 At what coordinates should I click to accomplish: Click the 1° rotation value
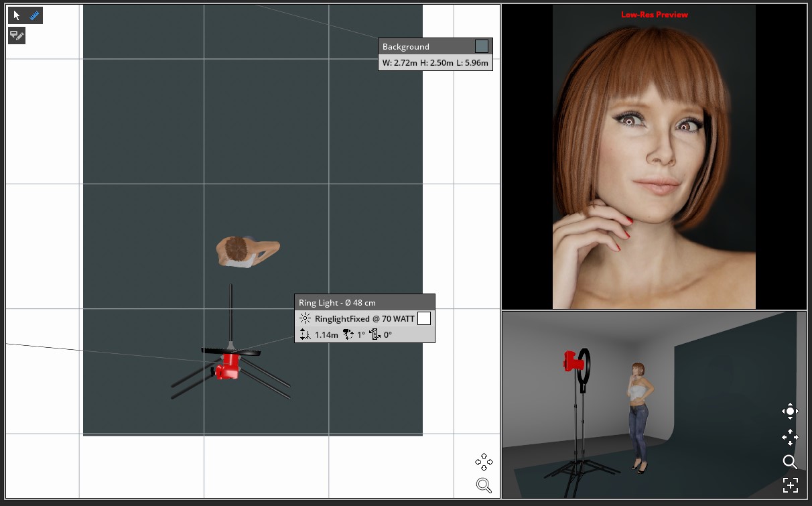point(360,334)
